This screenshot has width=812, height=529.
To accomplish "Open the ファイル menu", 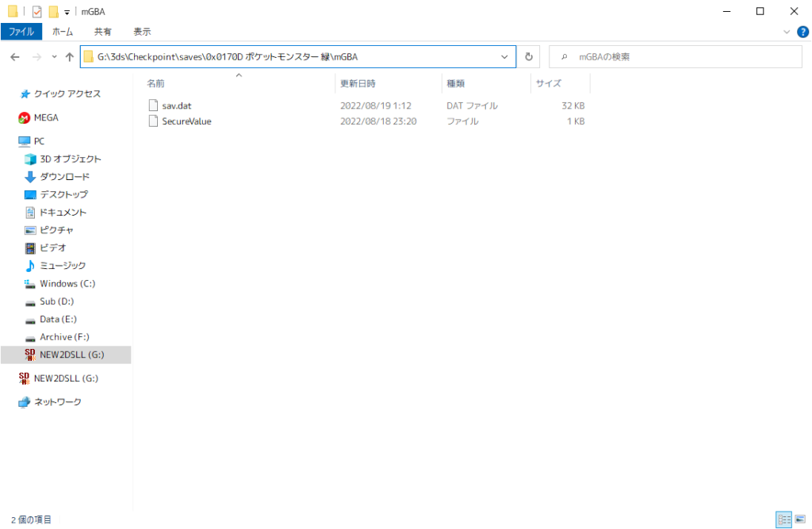I will click(x=21, y=32).
